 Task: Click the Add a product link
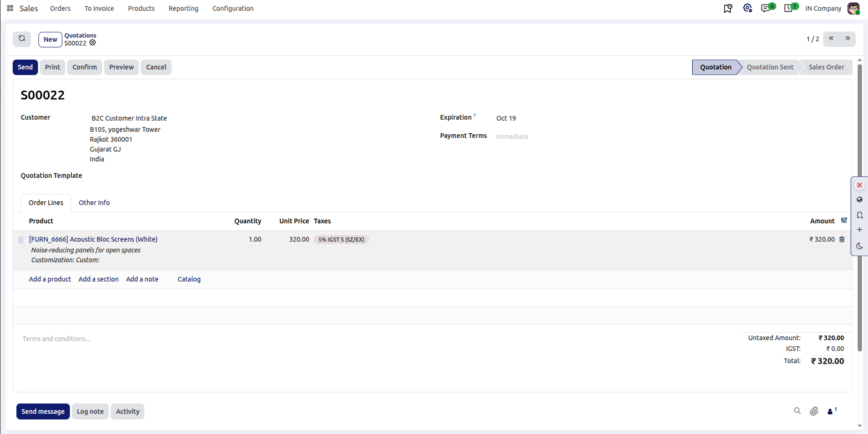pos(50,279)
